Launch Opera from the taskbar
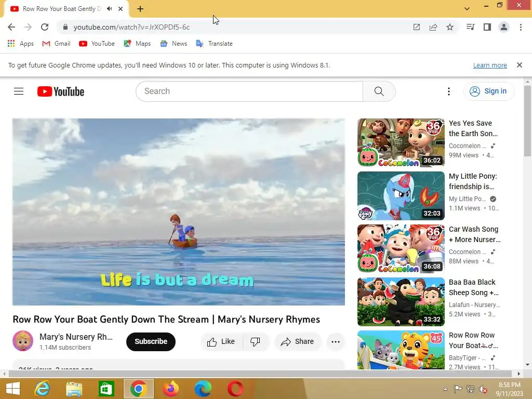This screenshot has width=532, height=399. (x=235, y=389)
